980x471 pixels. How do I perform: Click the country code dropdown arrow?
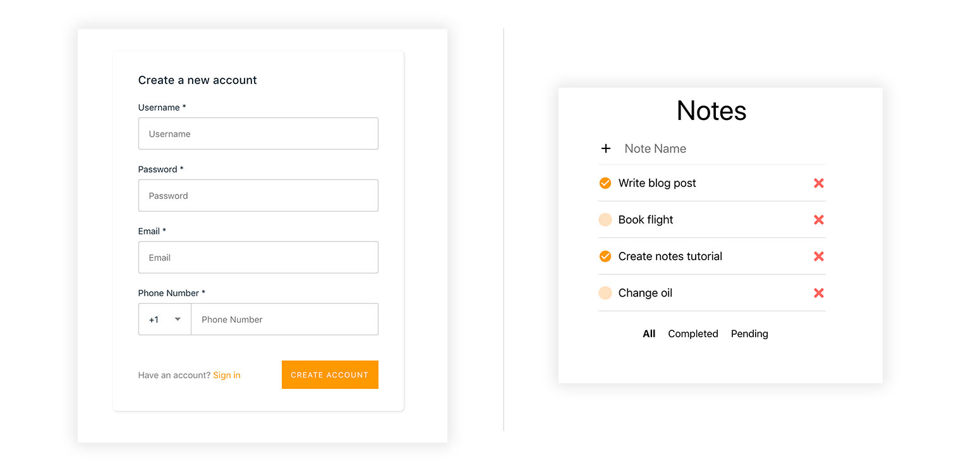tap(178, 319)
